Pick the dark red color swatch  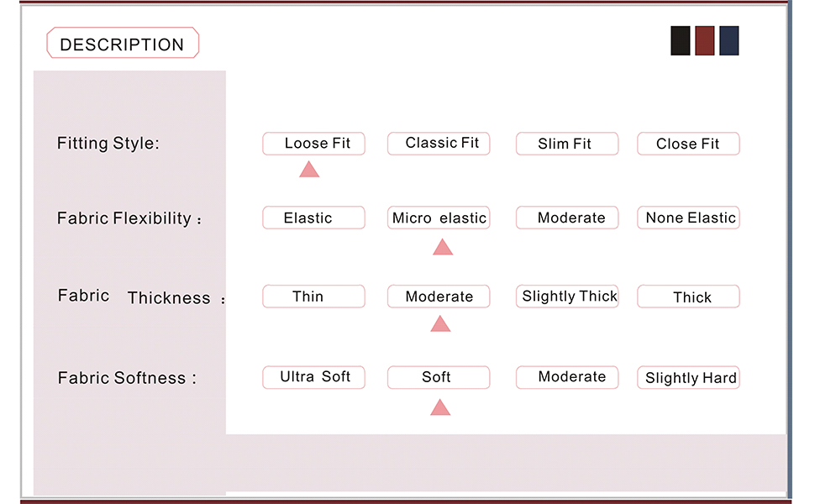pyautogui.click(x=705, y=41)
